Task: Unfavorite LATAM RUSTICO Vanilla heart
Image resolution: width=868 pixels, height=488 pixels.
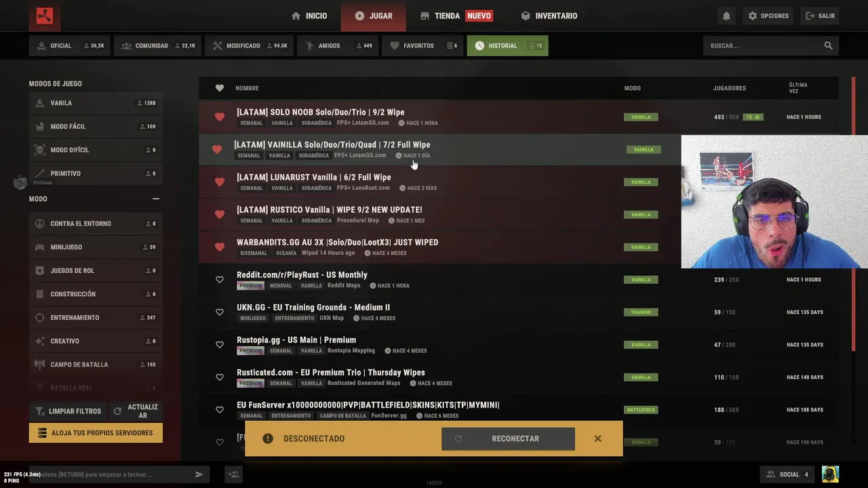Action: [220, 214]
